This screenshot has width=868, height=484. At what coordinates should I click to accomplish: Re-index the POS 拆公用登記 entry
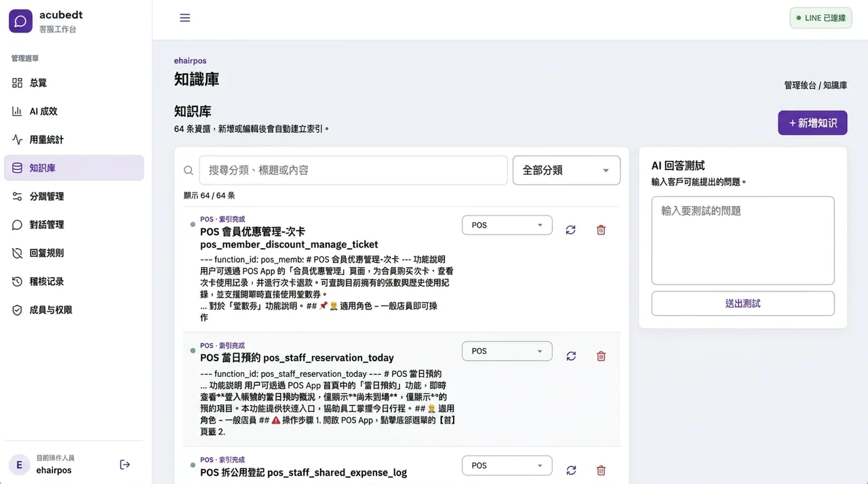click(x=571, y=470)
